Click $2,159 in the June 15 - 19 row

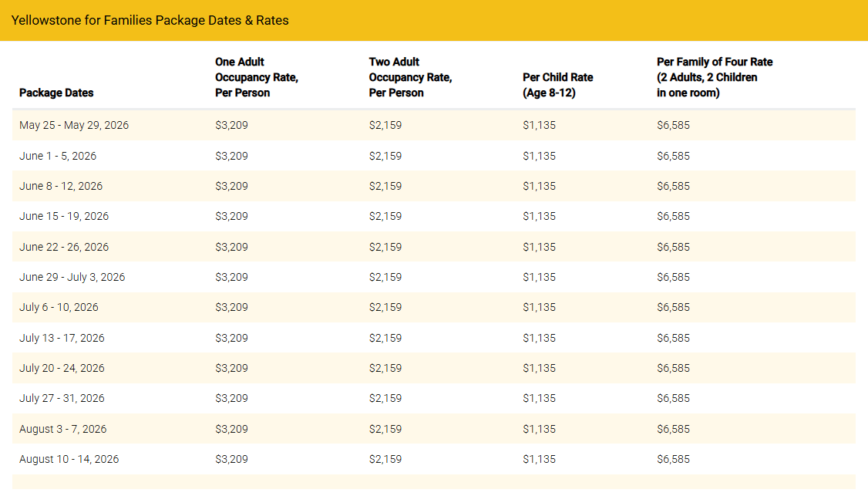click(x=385, y=216)
